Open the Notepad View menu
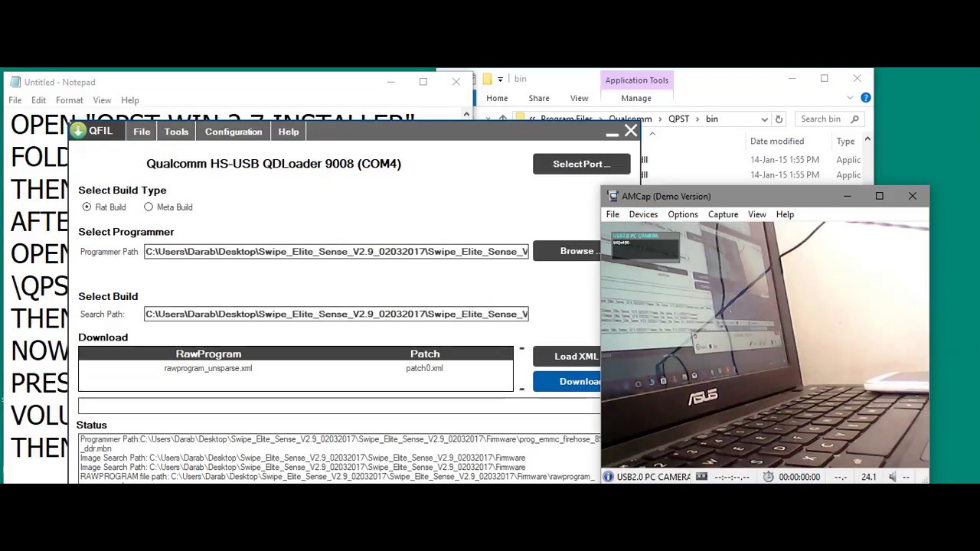The width and height of the screenshot is (980, 551). click(x=102, y=100)
